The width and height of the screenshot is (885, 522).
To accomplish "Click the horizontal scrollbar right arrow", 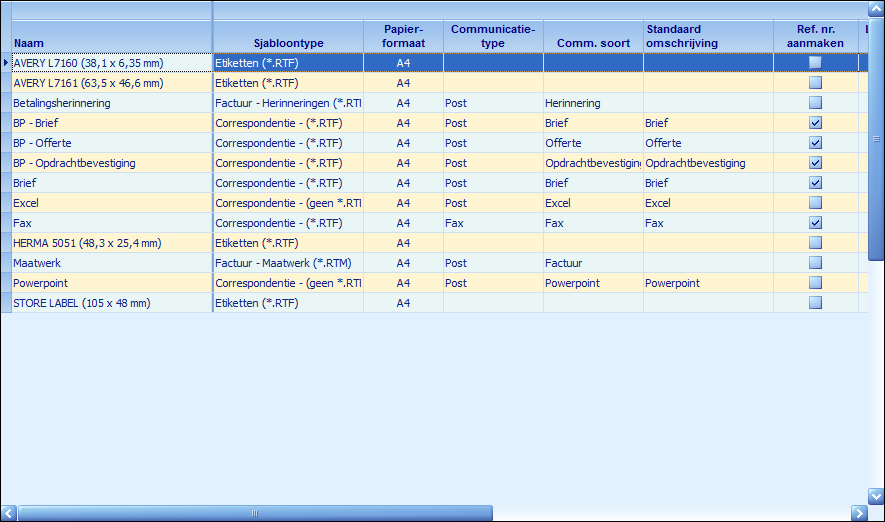I will 858,513.
